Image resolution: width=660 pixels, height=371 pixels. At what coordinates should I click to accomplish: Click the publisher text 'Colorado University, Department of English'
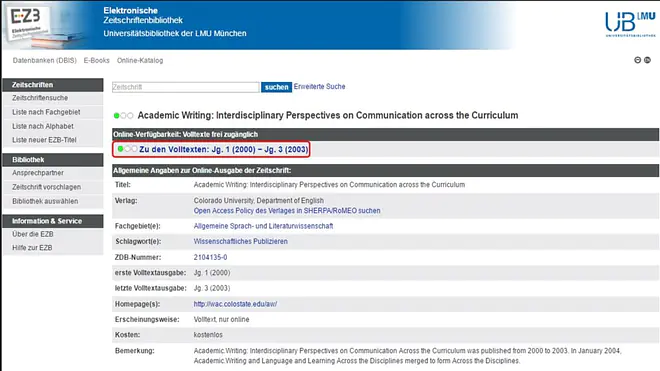(x=259, y=200)
